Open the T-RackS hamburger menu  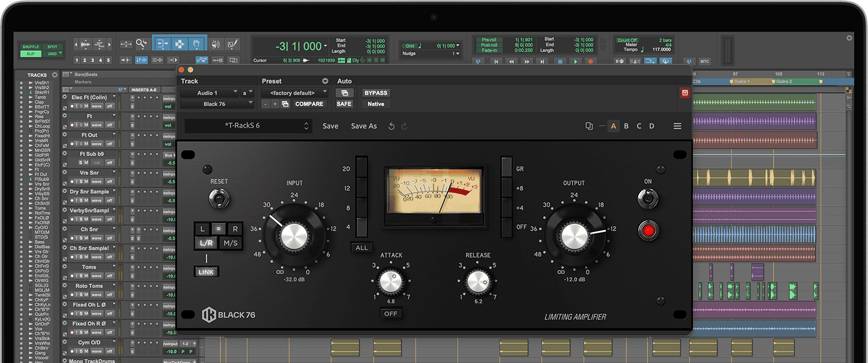point(677,126)
